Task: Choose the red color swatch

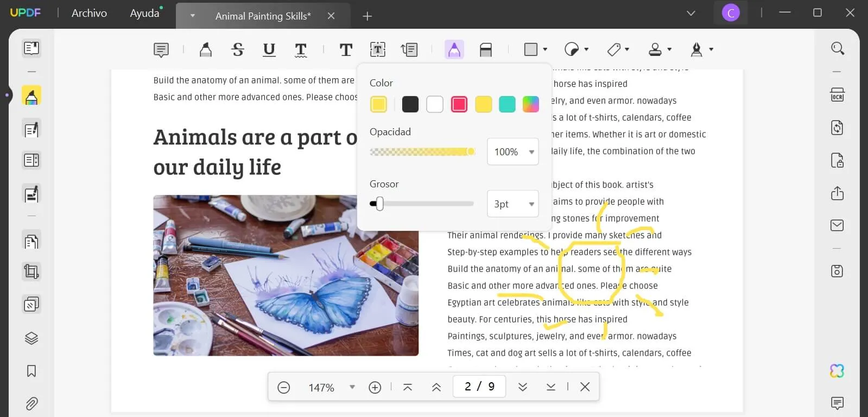Action: (459, 104)
